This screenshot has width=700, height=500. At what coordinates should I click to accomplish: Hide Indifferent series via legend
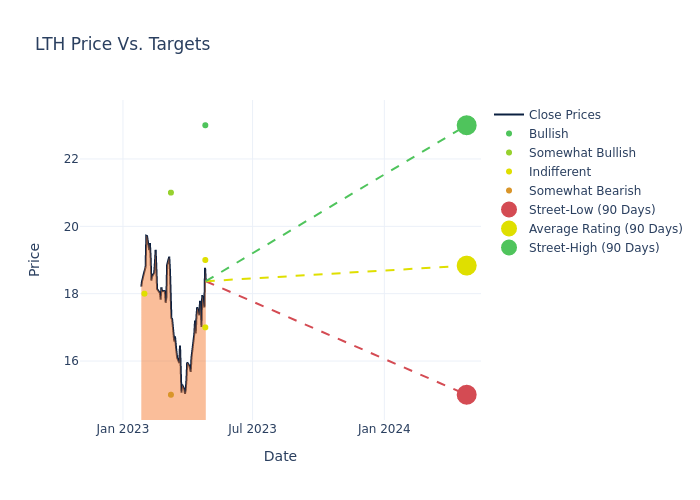click(559, 172)
